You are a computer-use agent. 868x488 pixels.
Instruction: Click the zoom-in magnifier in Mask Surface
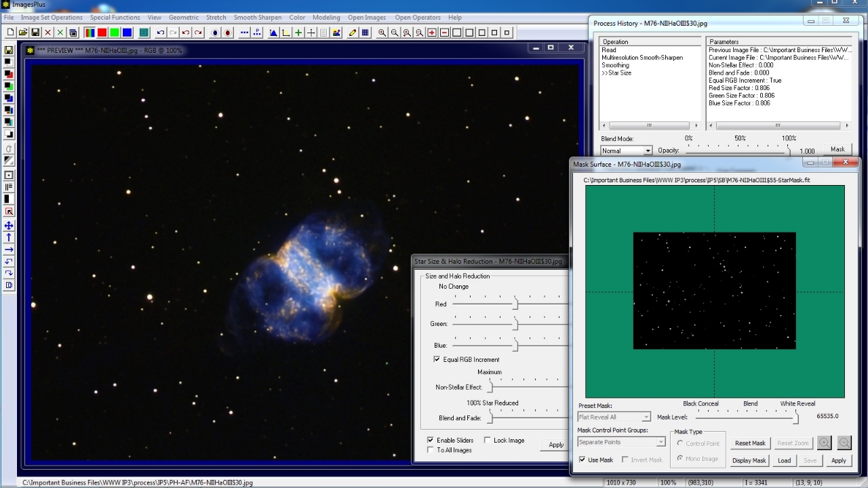click(825, 443)
